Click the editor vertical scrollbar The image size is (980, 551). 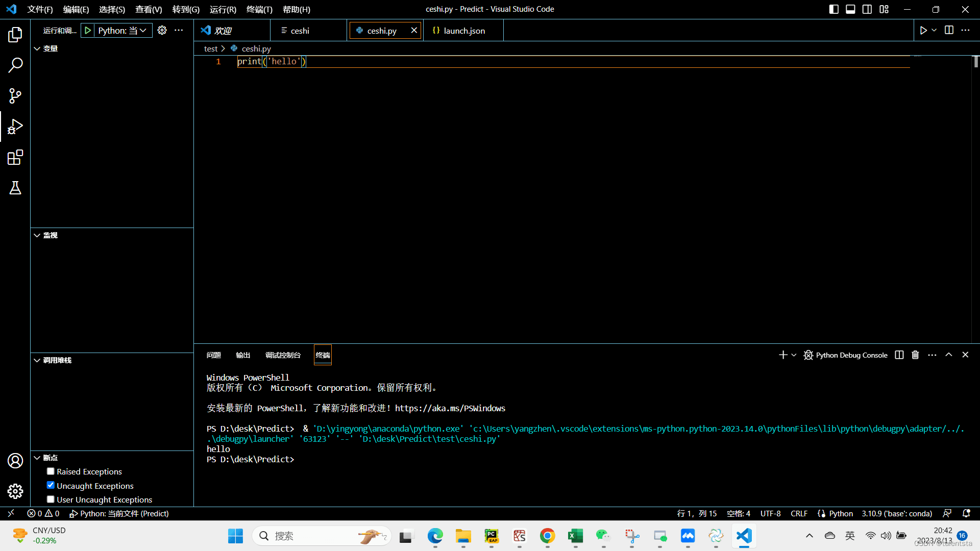975,199
